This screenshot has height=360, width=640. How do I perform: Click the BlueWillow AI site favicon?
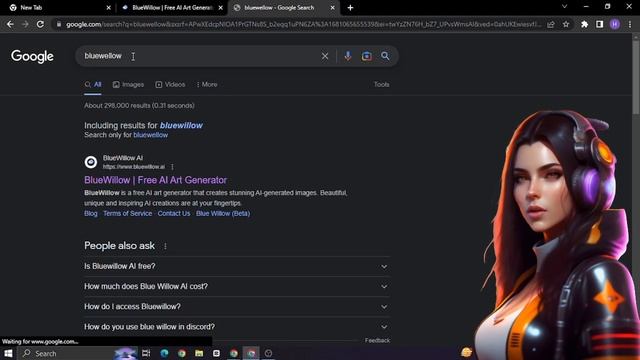click(x=91, y=162)
